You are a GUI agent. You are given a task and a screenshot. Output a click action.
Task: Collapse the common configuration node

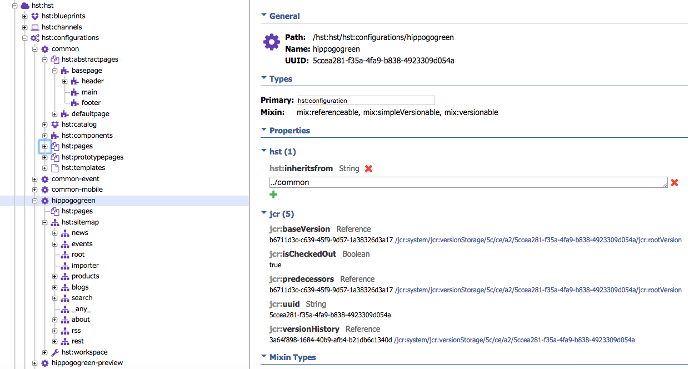point(35,49)
